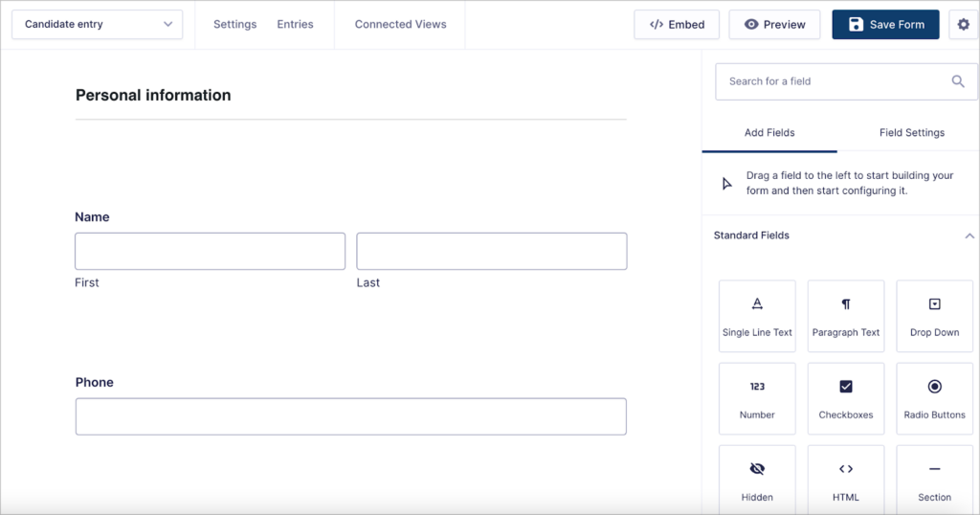This screenshot has width=980, height=515.
Task: Click the Preview button
Action: click(x=774, y=25)
